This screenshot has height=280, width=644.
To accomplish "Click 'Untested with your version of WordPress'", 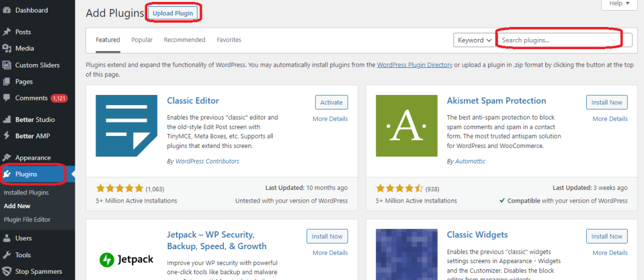I will pos(292,201).
